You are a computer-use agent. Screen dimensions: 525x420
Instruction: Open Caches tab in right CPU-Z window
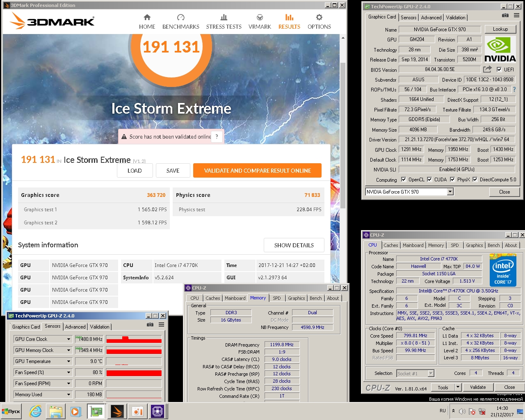coord(391,245)
